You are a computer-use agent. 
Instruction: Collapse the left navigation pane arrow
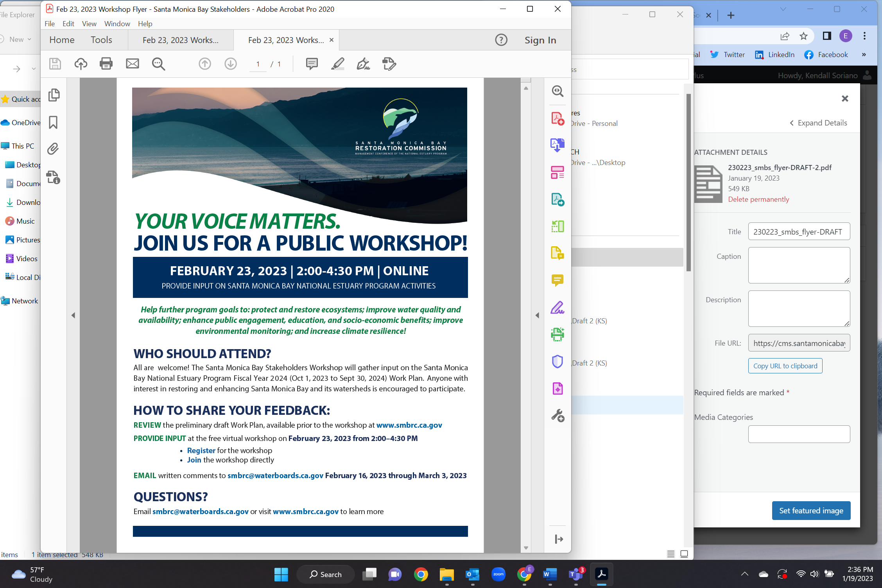[73, 315]
